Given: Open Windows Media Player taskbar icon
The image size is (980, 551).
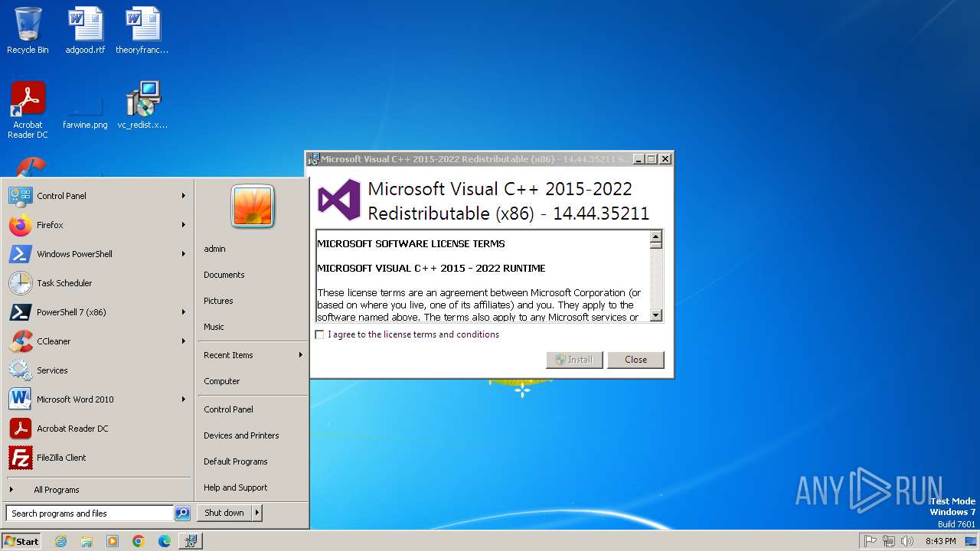Looking at the screenshot, I should [113, 541].
